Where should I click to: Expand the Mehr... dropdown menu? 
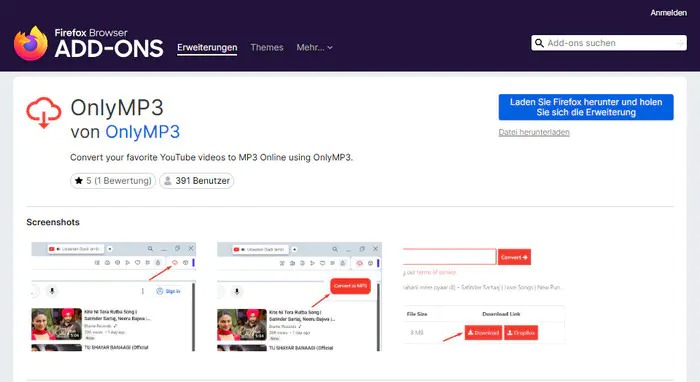pyautogui.click(x=314, y=47)
